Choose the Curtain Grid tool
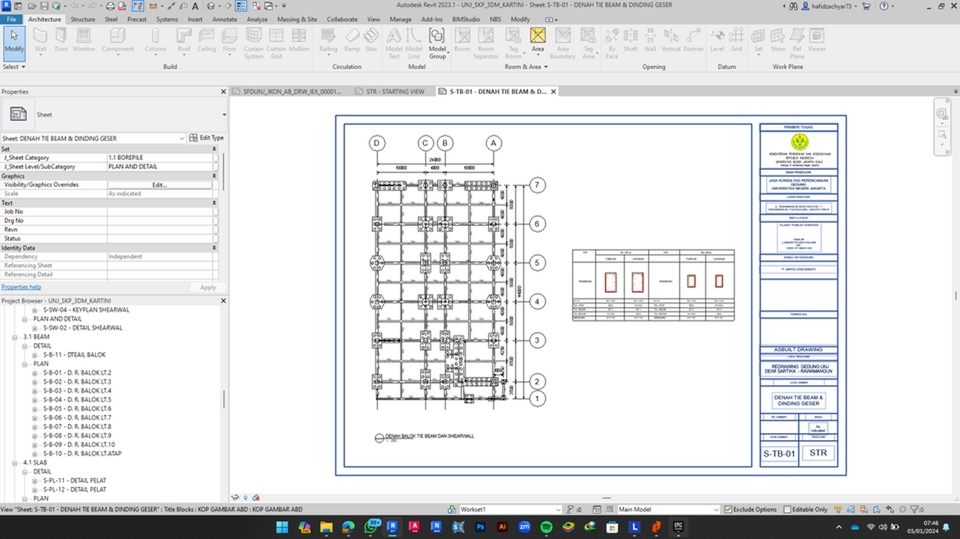960x539 pixels. click(x=276, y=43)
